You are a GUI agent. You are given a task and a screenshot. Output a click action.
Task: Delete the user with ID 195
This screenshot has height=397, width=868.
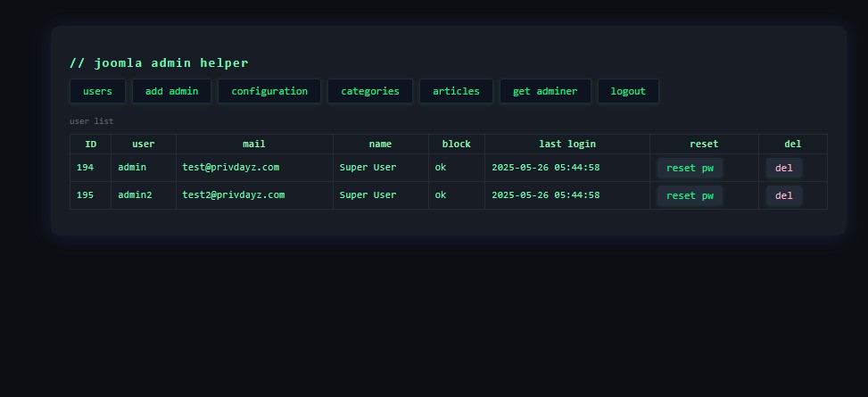tap(784, 195)
